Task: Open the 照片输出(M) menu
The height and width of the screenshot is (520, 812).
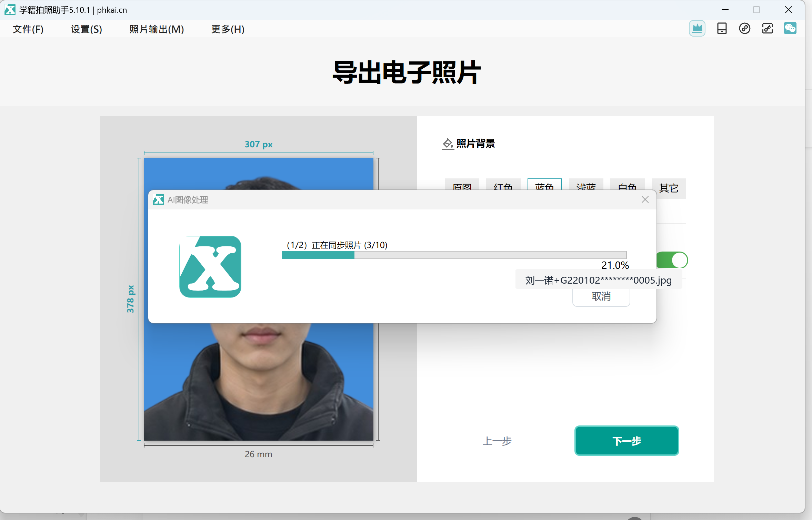Action: [157, 29]
